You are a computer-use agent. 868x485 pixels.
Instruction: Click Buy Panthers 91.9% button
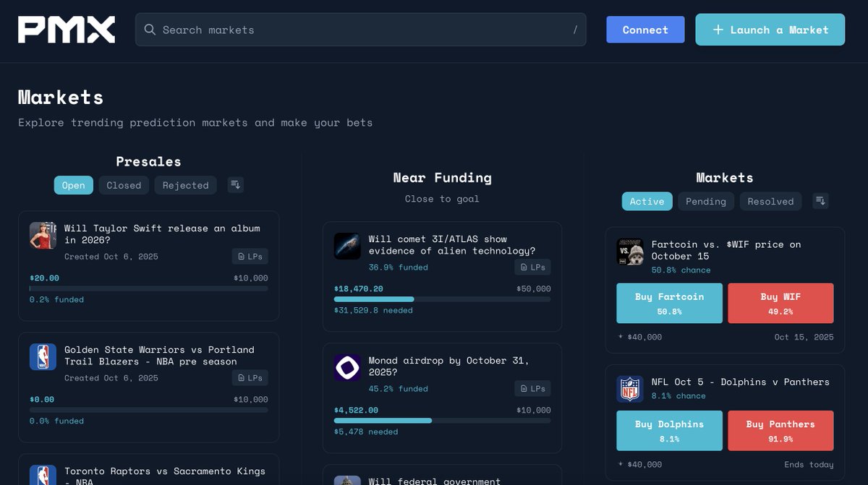click(780, 431)
